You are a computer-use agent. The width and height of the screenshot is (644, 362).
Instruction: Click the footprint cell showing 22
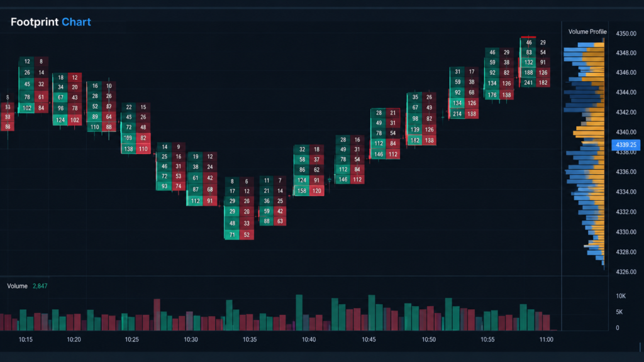coord(128,107)
